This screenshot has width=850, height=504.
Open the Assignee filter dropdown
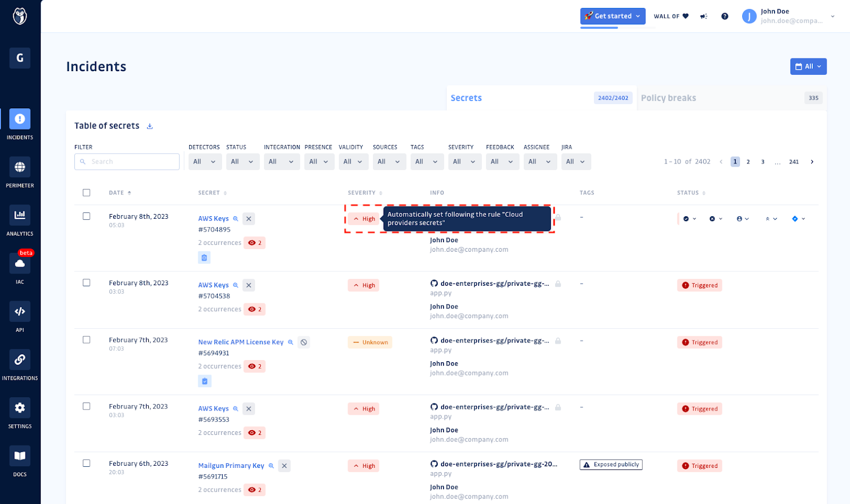click(x=540, y=161)
